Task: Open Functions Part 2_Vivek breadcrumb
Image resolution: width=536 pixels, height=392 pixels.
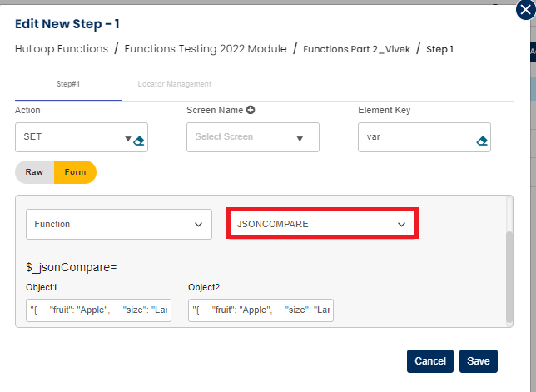Action: pos(356,49)
